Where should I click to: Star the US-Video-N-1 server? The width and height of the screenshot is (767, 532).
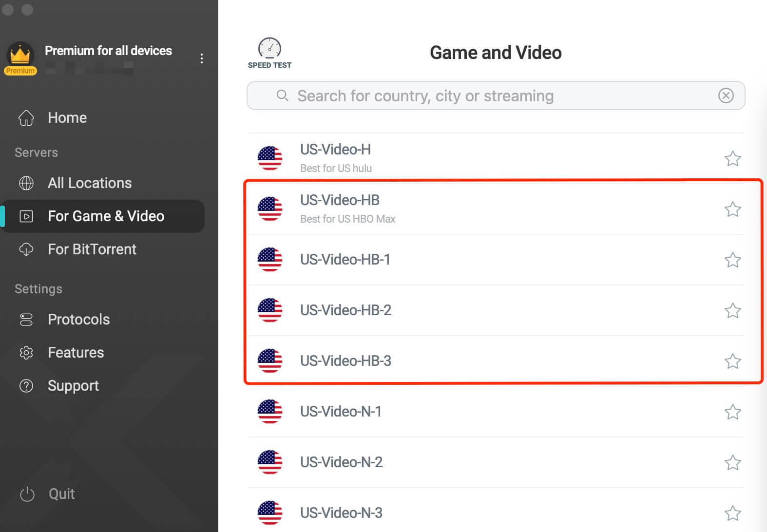pyautogui.click(x=732, y=412)
